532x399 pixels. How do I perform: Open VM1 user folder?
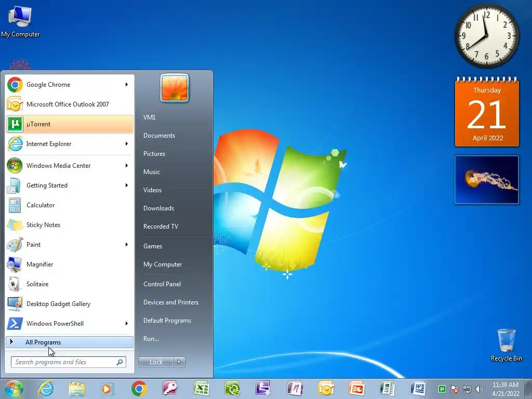(149, 117)
